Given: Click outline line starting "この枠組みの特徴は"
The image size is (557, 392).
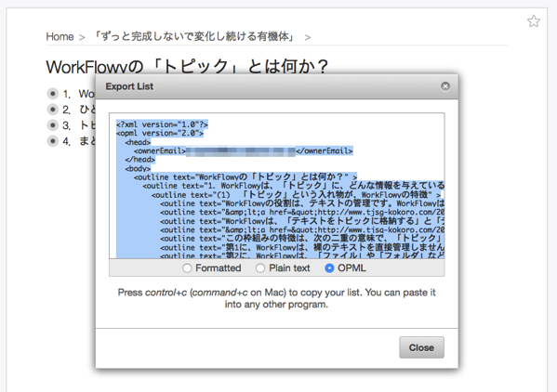Looking at the screenshot, I should (302, 239).
